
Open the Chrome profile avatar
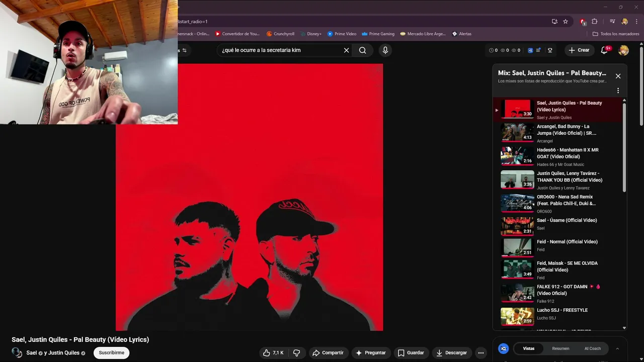tap(624, 22)
